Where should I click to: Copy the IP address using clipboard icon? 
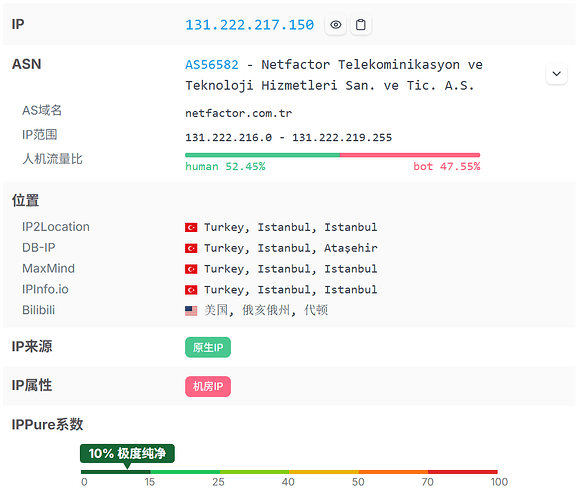pos(360,25)
